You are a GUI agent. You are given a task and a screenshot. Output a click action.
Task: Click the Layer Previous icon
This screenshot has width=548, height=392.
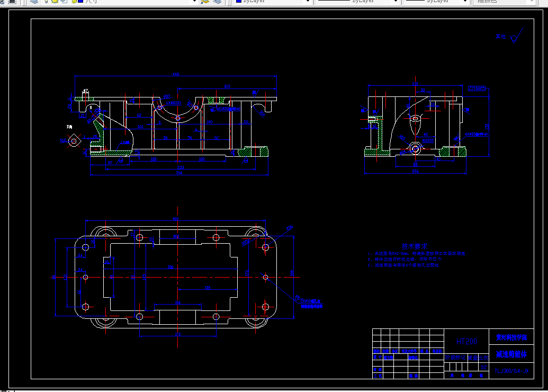point(217,2)
